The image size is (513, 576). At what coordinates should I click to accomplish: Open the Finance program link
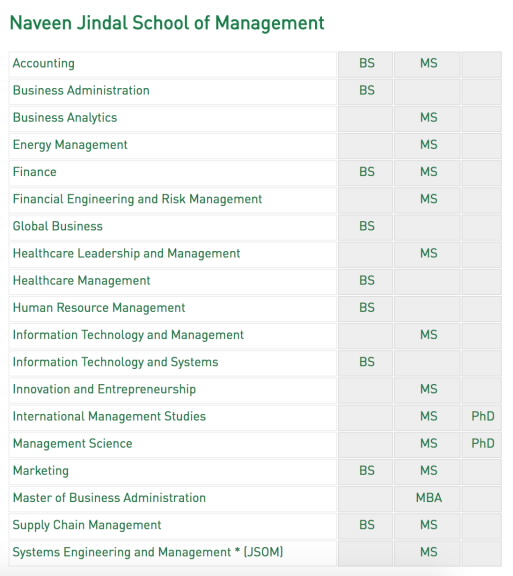point(35,172)
